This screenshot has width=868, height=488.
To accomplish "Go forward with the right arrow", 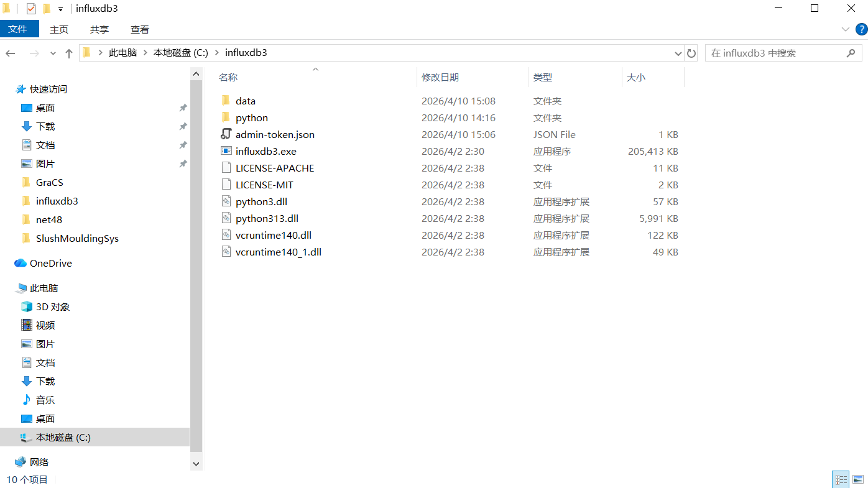I will pyautogui.click(x=34, y=53).
